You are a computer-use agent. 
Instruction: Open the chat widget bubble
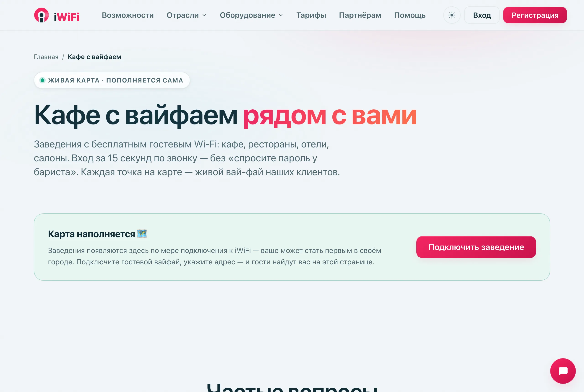point(563,371)
